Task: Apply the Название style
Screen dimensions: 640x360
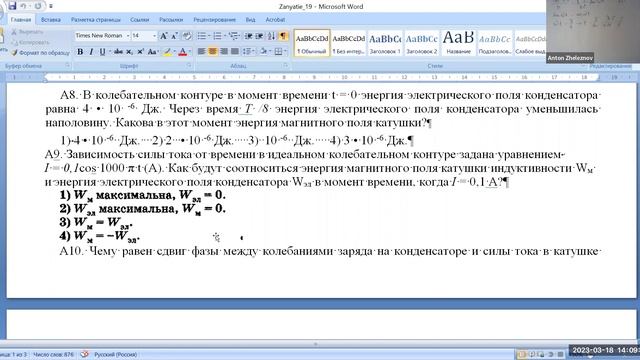Action: click(x=458, y=43)
